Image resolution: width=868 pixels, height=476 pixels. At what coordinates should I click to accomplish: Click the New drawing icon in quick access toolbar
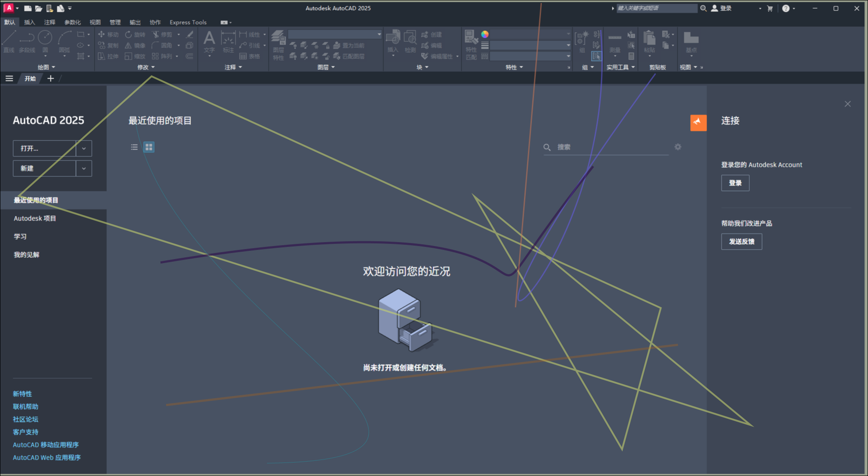[x=28, y=8]
